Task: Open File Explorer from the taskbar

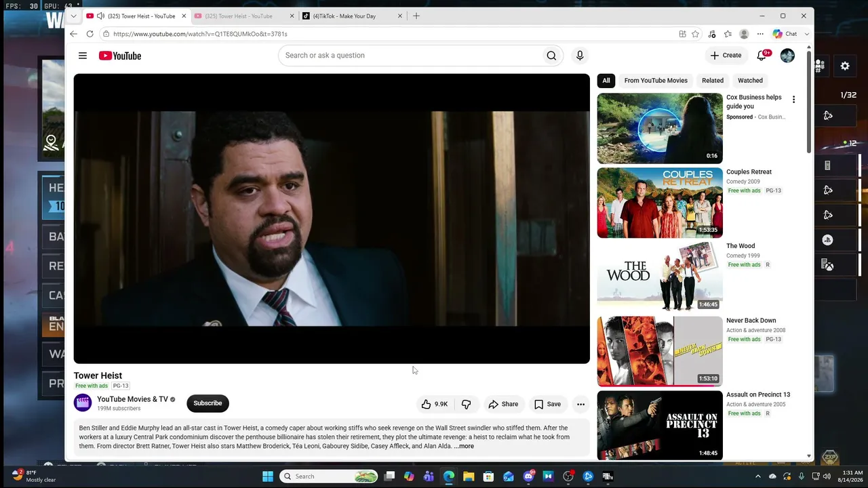Action: pyautogui.click(x=469, y=476)
